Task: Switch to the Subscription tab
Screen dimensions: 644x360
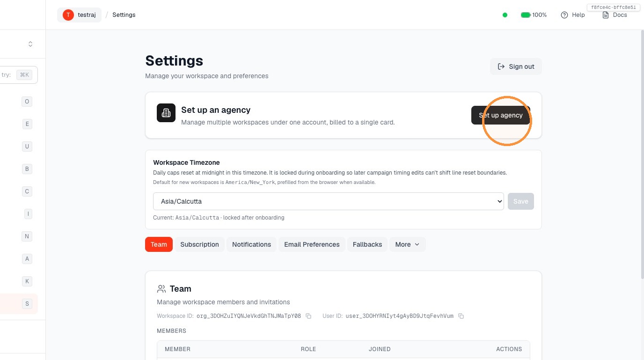Action: pyautogui.click(x=199, y=244)
